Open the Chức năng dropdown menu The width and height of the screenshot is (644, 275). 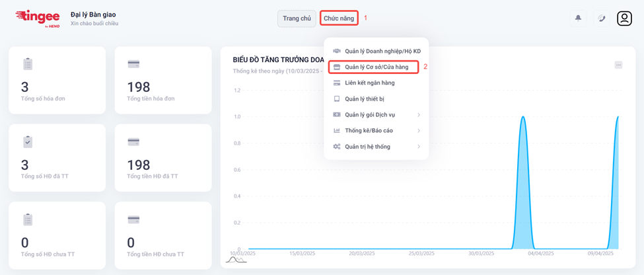click(x=339, y=19)
